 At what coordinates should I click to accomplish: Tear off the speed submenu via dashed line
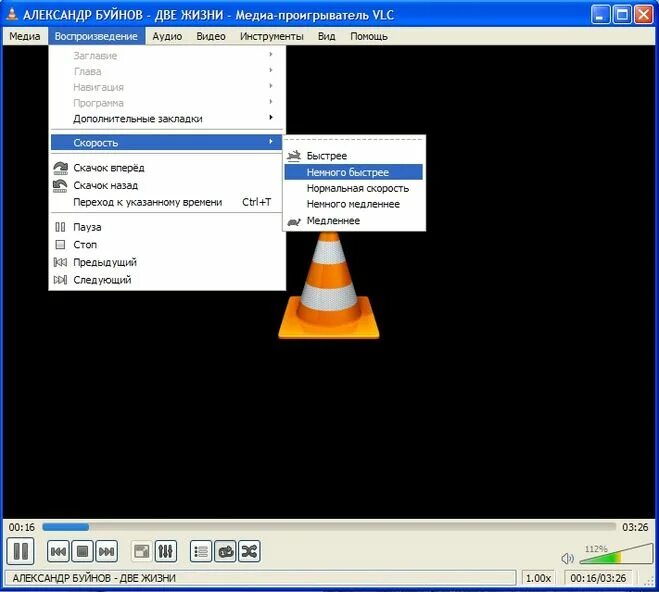coord(353,140)
